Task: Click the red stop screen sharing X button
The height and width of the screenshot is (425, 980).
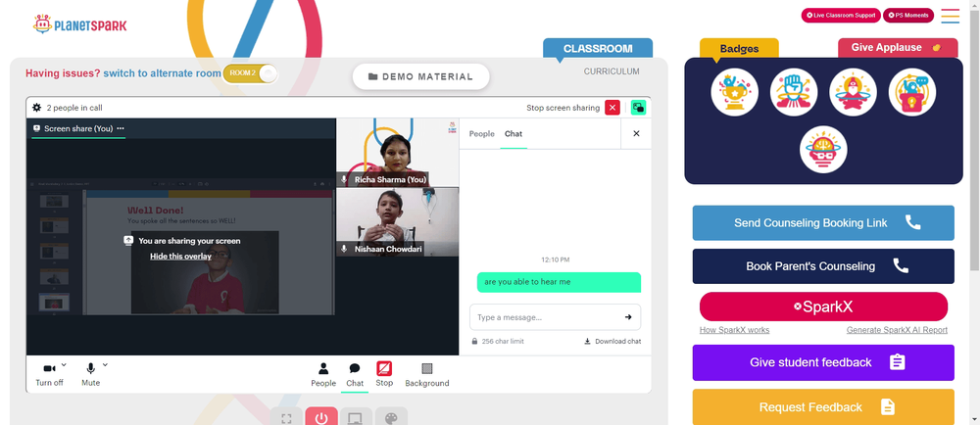Action: [x=612, y=108]
